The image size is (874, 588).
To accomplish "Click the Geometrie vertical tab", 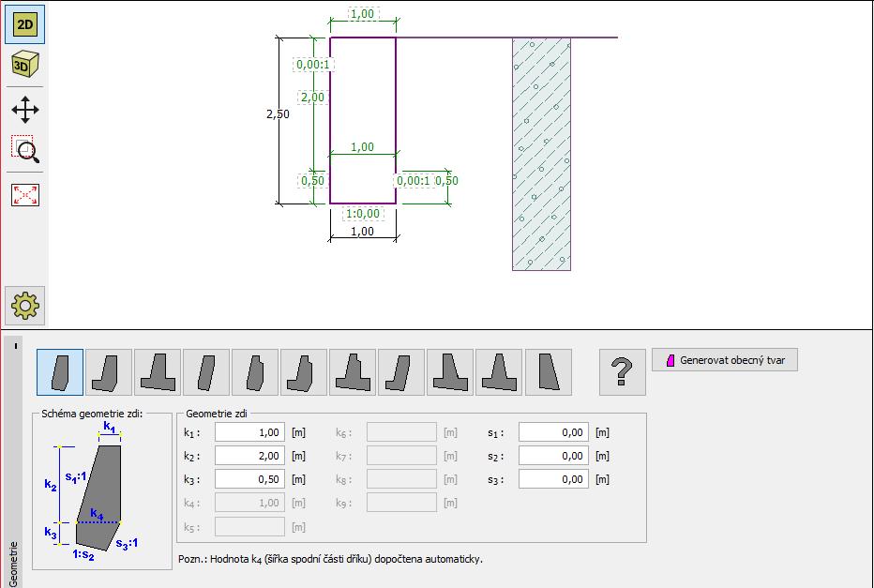I will [x=13, y=563].
